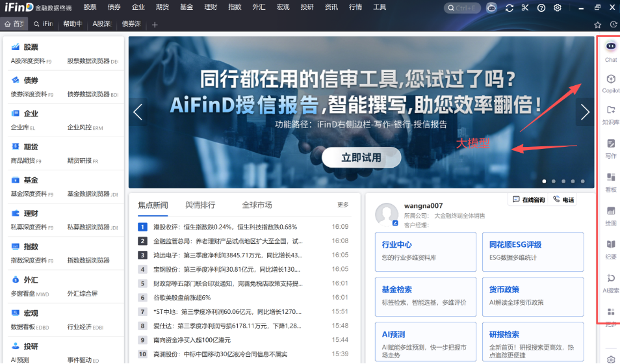Screen dimensions: 620x364
Task: Click the screenshot scissors icon in title bar
Action: 525,8
